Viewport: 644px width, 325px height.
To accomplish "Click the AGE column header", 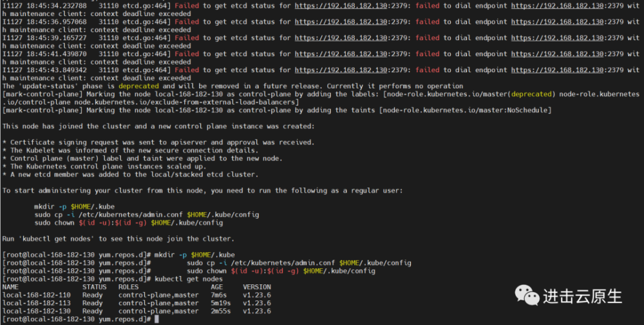I will [x=217, y=287].
